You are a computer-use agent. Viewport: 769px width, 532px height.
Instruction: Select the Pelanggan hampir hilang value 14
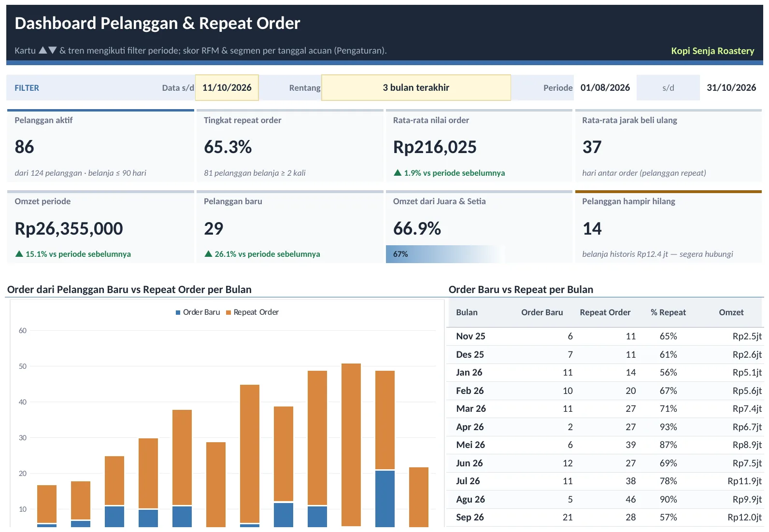click(x=592, y=228)
